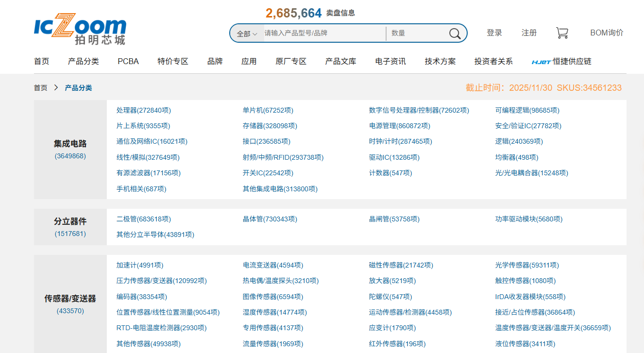The image size is (644, 353).
Task: Open the 品牌 menu item
Action: [x=215, y=61]
